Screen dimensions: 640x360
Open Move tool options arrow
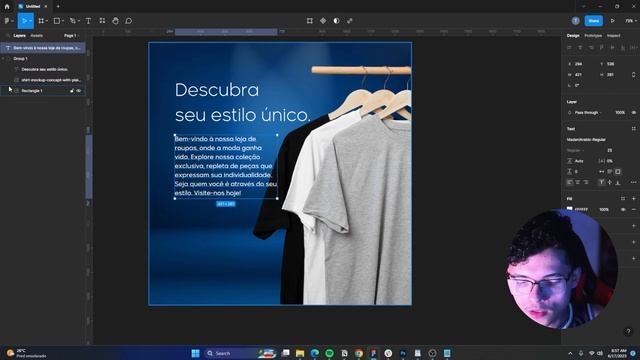pos(30,21)
